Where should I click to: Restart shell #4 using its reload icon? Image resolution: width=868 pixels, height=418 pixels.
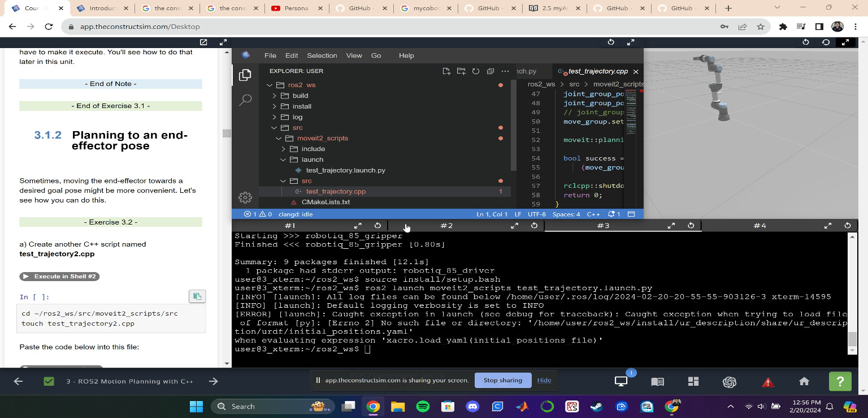(848, 226)
